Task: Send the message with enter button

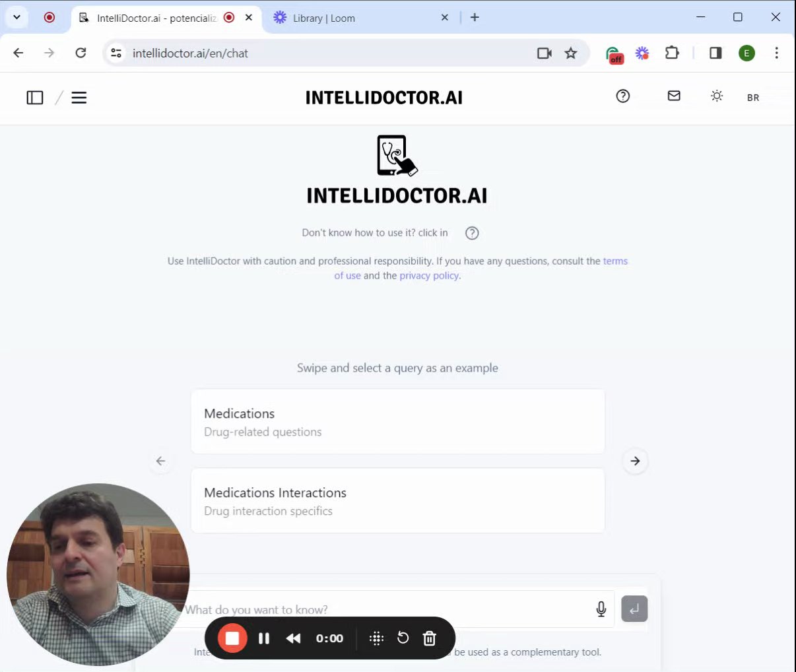Action: pos(634,609)
